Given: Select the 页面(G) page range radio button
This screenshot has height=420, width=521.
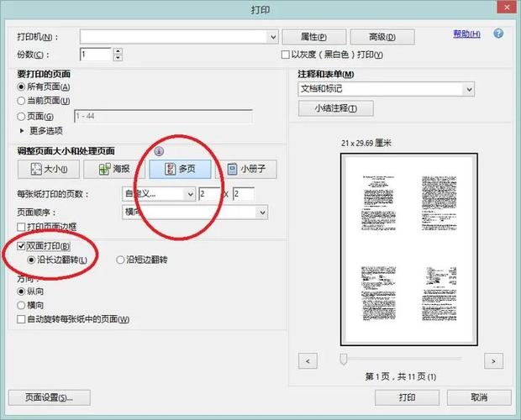Looking at the screenshot, I should 21,117.
